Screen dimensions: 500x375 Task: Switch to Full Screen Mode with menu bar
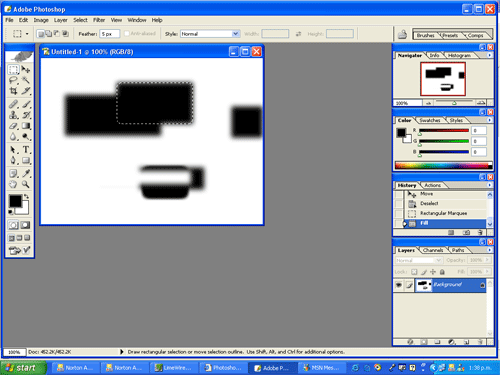coord(19,238)
